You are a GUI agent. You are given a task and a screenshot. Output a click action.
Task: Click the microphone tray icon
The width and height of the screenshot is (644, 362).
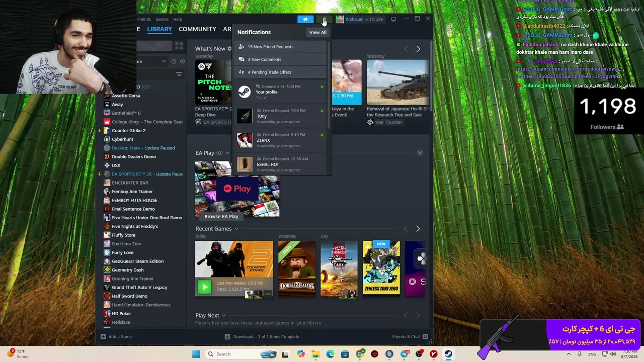pos(580,354)
